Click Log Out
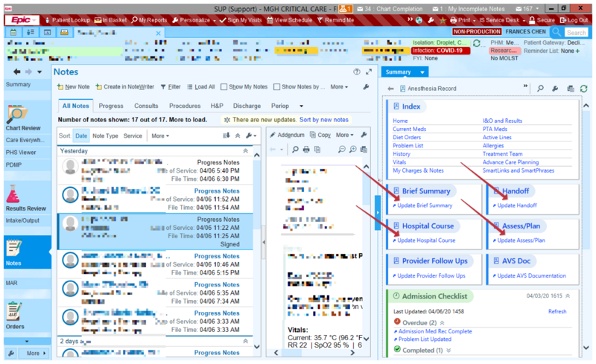This screenshot has height=364, width=596. (x=574, y=20)
